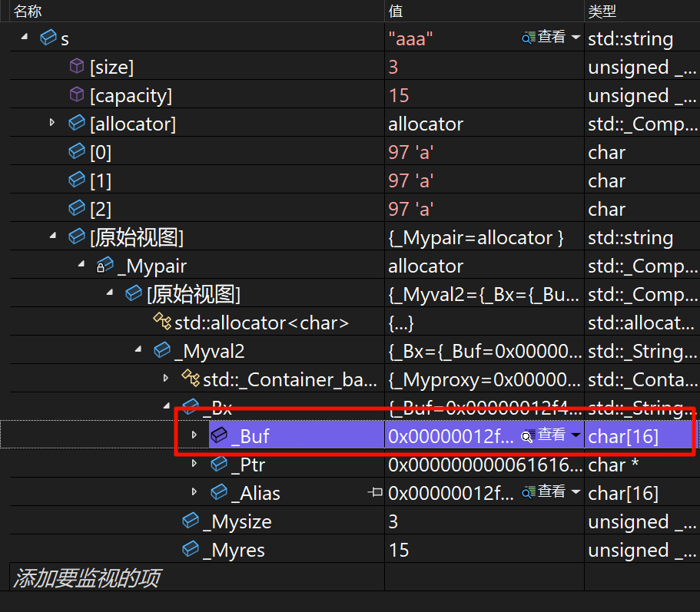Click the std::_Container_ba... base class icon
Screen dimensions: 700x612
pyautogui.click(x=191, y=379)
